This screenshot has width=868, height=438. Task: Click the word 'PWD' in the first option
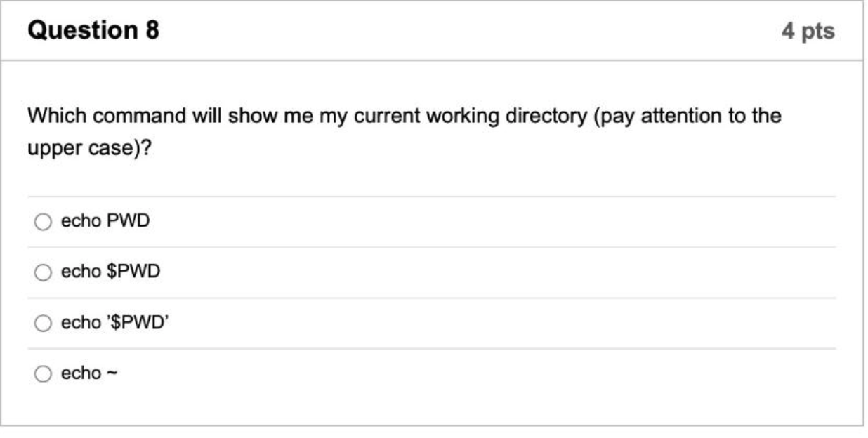(128, 222)
